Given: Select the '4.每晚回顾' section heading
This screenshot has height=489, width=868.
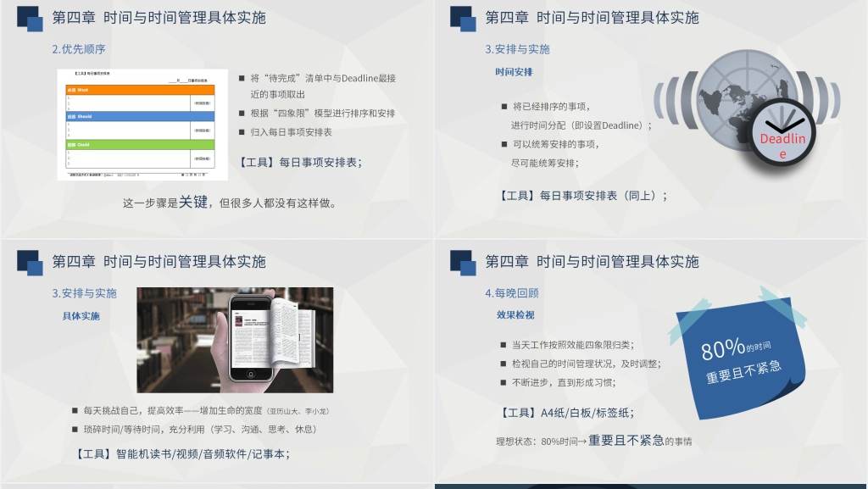Looking at the screenshot, I should tap(512, 293).
